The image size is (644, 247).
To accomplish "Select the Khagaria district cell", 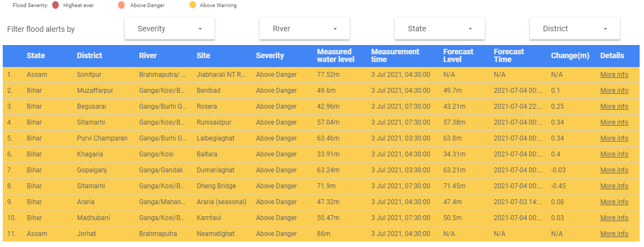I will [90, 154].
